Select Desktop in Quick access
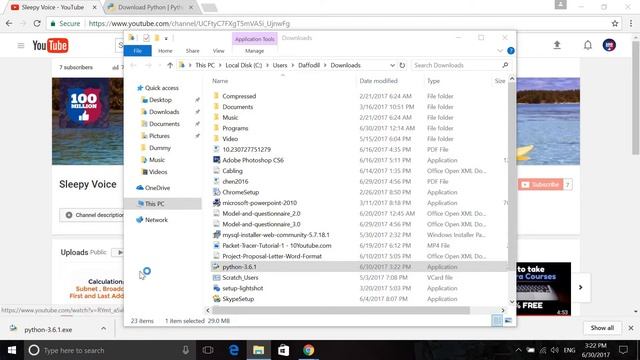Viewport: 640px width, 360px height. coord(160,100)
